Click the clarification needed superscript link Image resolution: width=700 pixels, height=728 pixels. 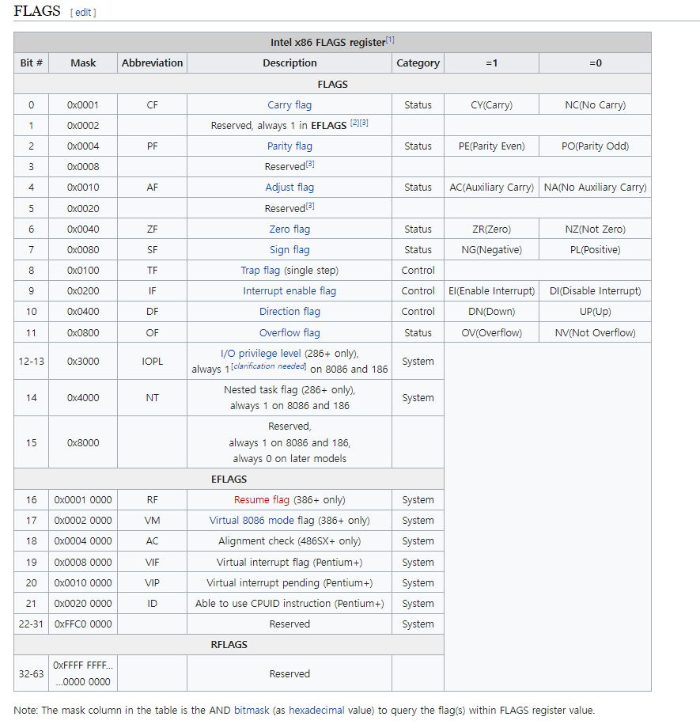click(x=269, y=366)
